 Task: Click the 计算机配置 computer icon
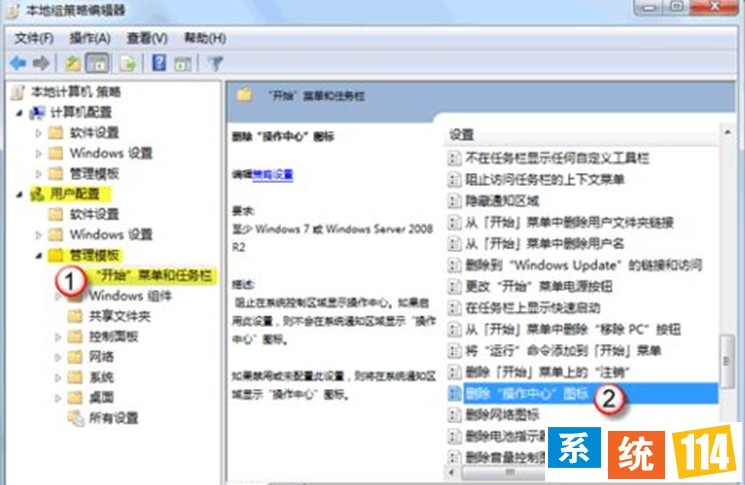37,113
